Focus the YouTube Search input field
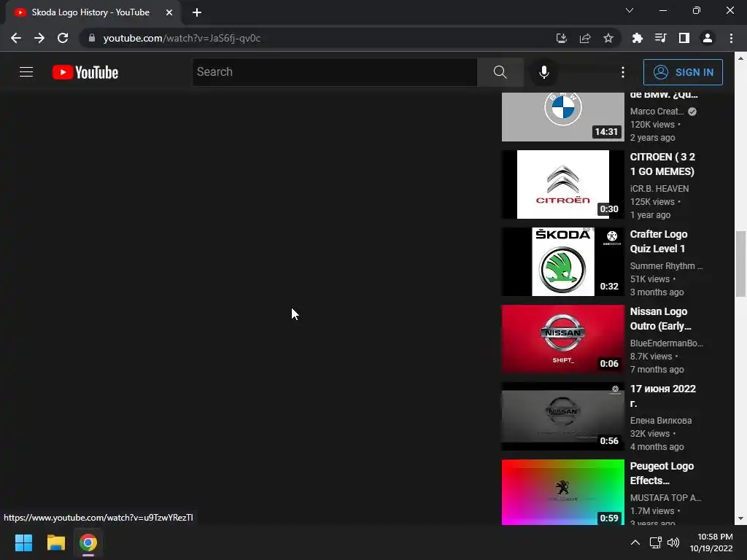The height and width of the screenshot is (560, 747). click(334, 72)
